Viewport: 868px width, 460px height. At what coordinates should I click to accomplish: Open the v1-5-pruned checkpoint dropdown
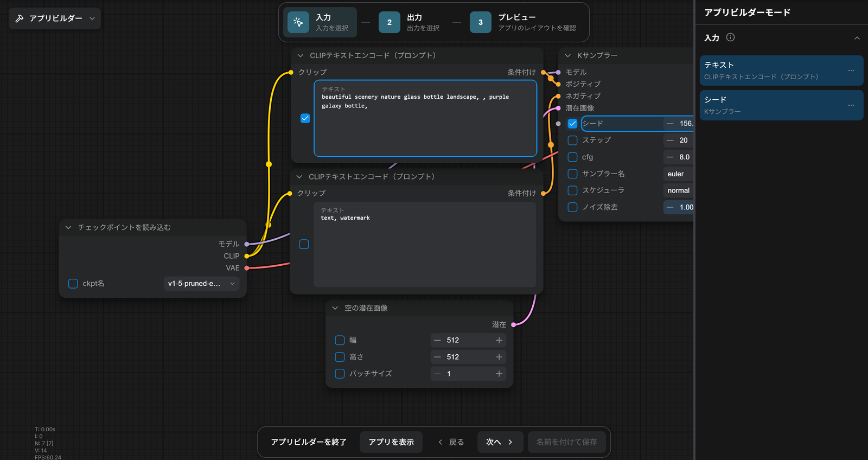tap(201, 284)
